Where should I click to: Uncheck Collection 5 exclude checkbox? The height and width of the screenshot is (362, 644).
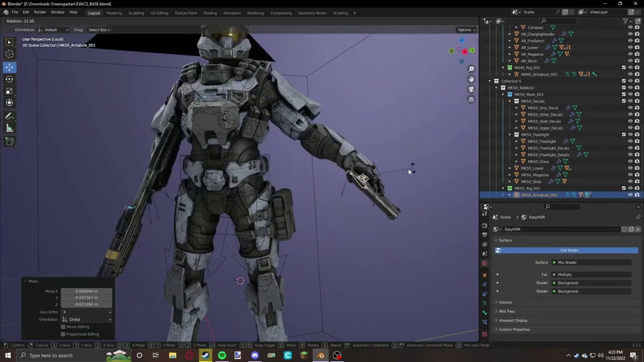(x=624, y=81)
